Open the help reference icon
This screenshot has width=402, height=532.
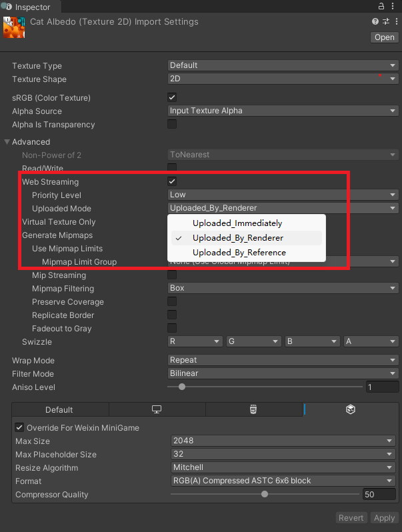[x=375, y=22]
